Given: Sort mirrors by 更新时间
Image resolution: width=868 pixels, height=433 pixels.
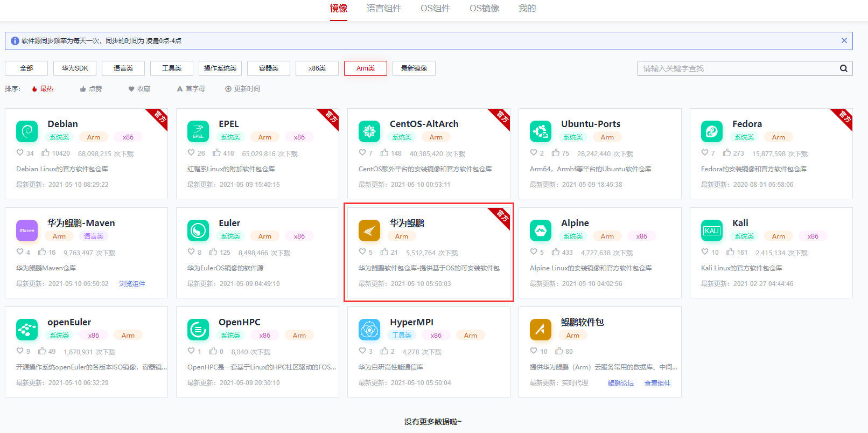Looking at the screenshot, I should click(x=243, y=89).
